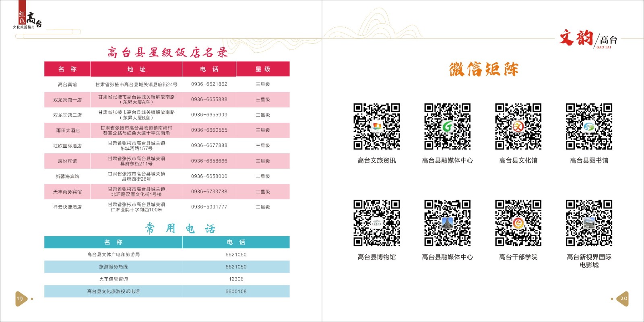
Task: Click phone number 0936-6655999
Action: (209, 115)
